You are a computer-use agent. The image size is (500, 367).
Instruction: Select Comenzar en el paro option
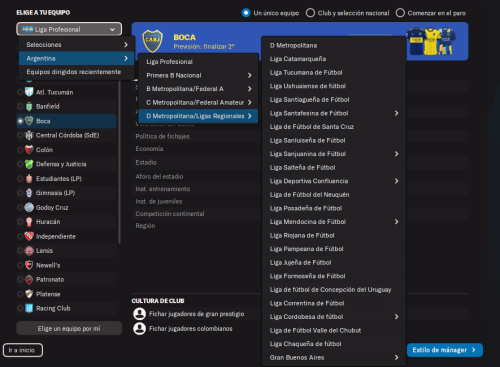(400, 13)
